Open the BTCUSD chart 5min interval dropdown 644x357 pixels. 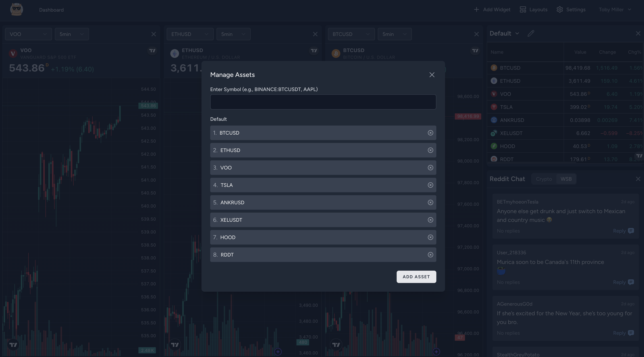click(x=394, y=34)
